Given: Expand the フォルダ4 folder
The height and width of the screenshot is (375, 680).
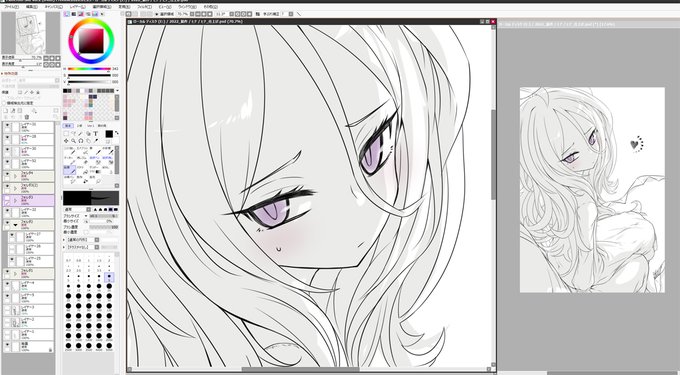Looking at the screenshot, I should [15, 176].
